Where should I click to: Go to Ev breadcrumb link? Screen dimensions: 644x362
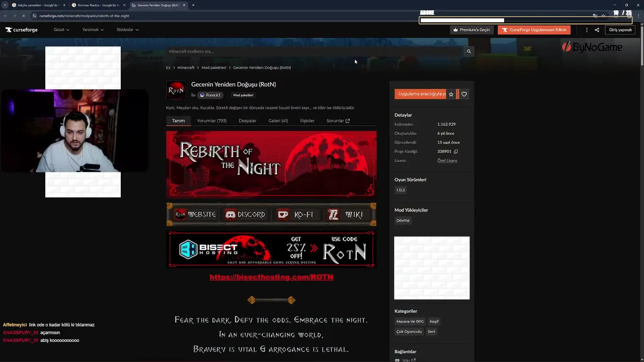coord(168,67)
